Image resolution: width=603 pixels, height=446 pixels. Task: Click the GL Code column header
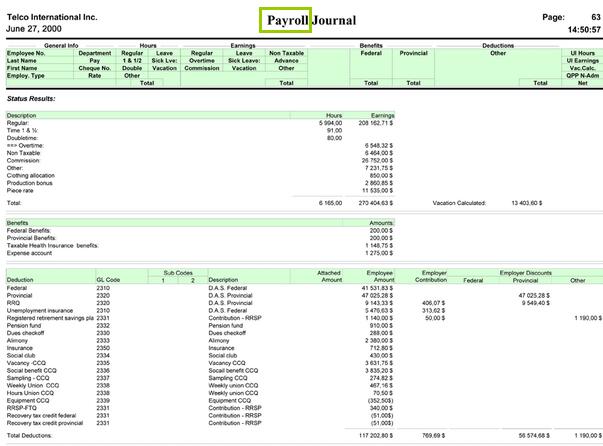pyautogui.click(x=107, y=280)
